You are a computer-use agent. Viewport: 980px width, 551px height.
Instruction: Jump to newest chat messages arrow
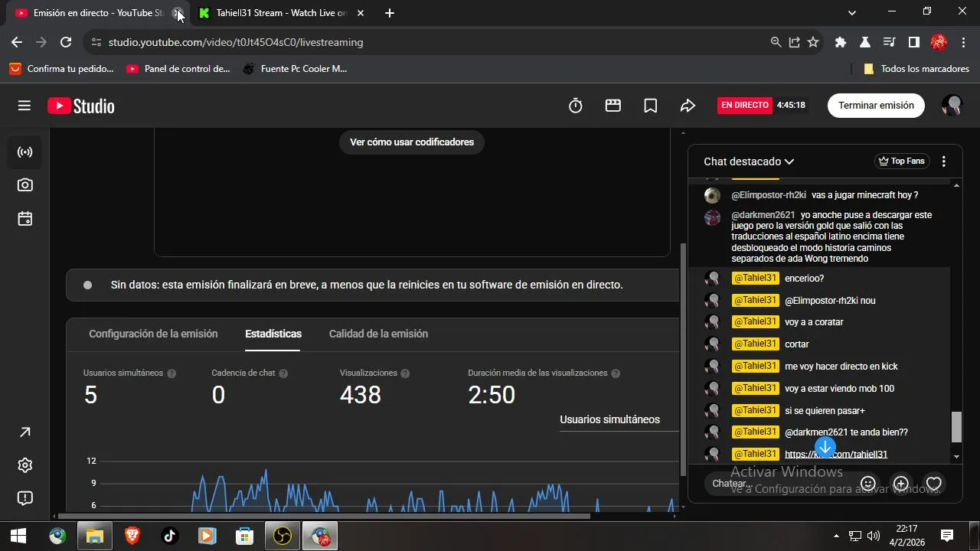(x=825, y=447)
